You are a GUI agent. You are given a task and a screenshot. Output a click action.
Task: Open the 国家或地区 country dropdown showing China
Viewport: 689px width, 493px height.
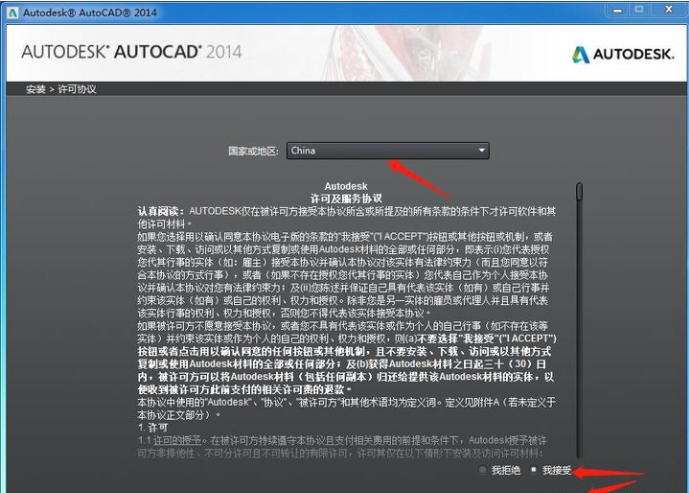pos(388,151)
